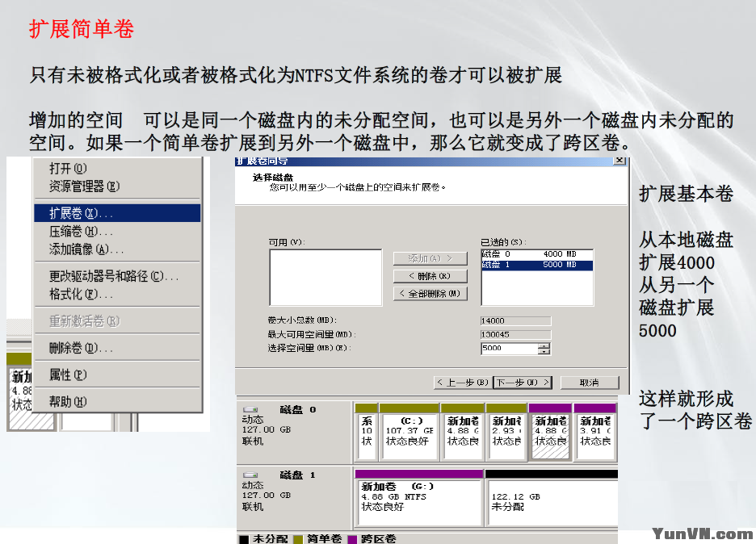This screenshot has height=544, width=756.
Task: Choose 资源管理器(E) from context menu
Action: pyautogui.click(x=117, y=186)
